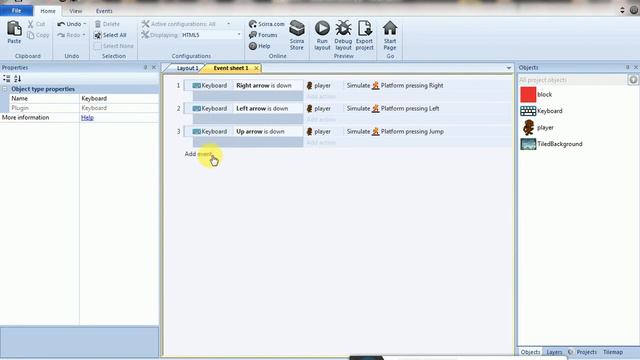Image resolution: width=640 pixels, height=360 pixels.
Task: Select Simulate Platform pressing Right action
Action: click(x=395, y=86)
